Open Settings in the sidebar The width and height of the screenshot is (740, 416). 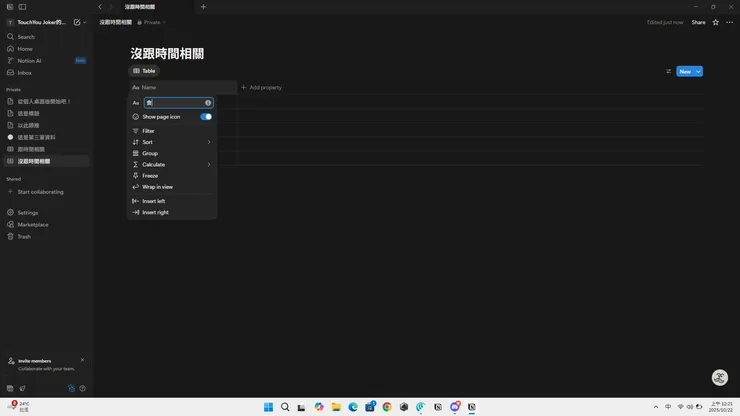point(46,212)
